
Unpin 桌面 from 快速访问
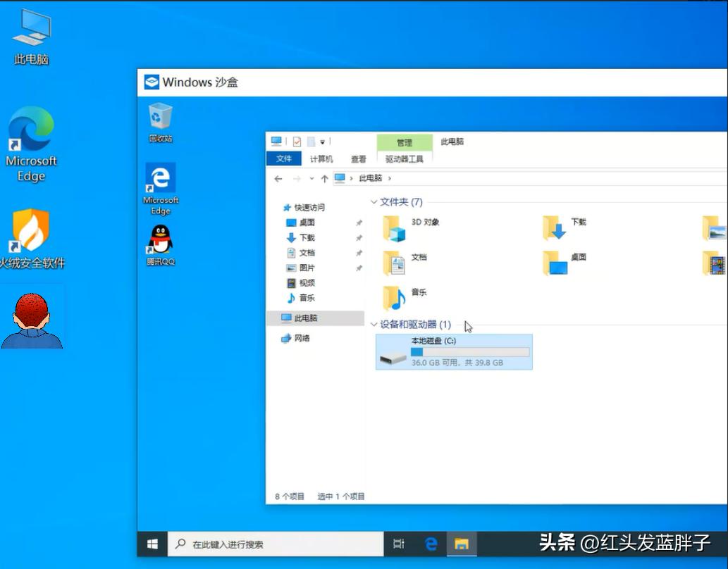[x=360, y=222]
